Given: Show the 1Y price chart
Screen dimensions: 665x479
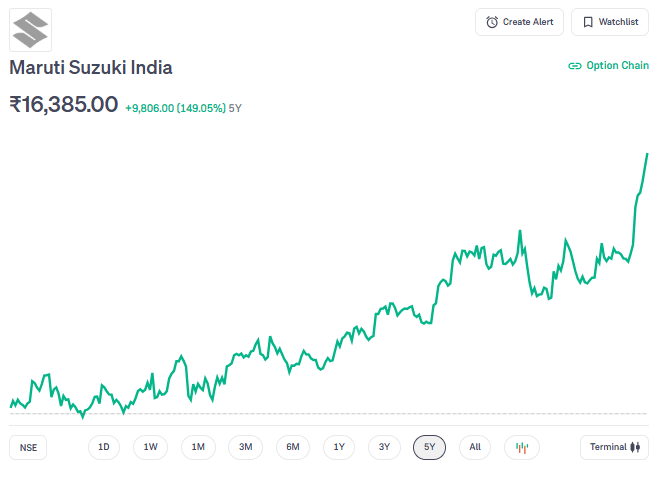Looking at the screenshot, I should point(339,447).
